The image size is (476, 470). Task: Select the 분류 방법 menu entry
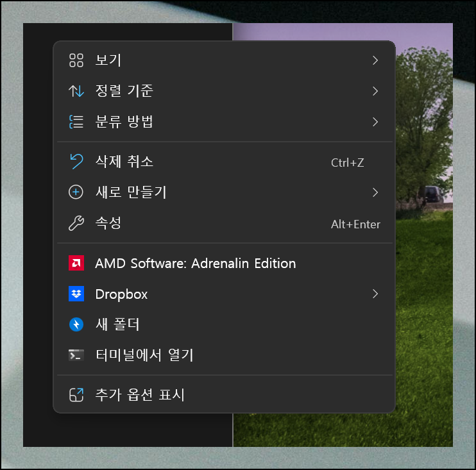coord(225,122)
